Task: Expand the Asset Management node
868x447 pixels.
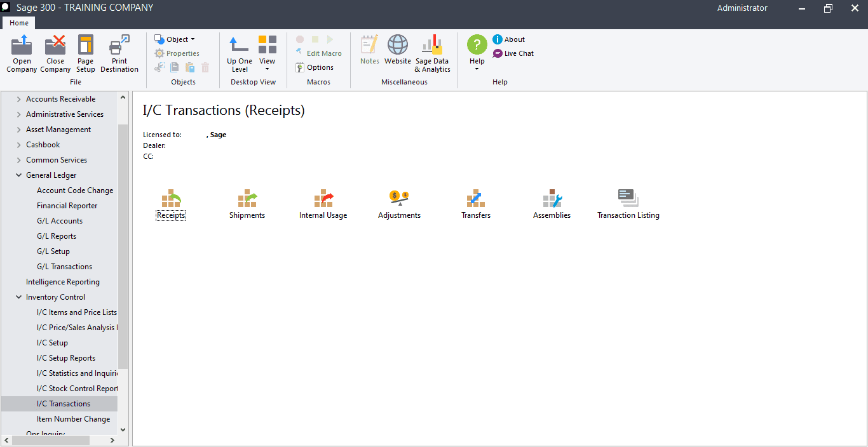Action: [19, 130]
